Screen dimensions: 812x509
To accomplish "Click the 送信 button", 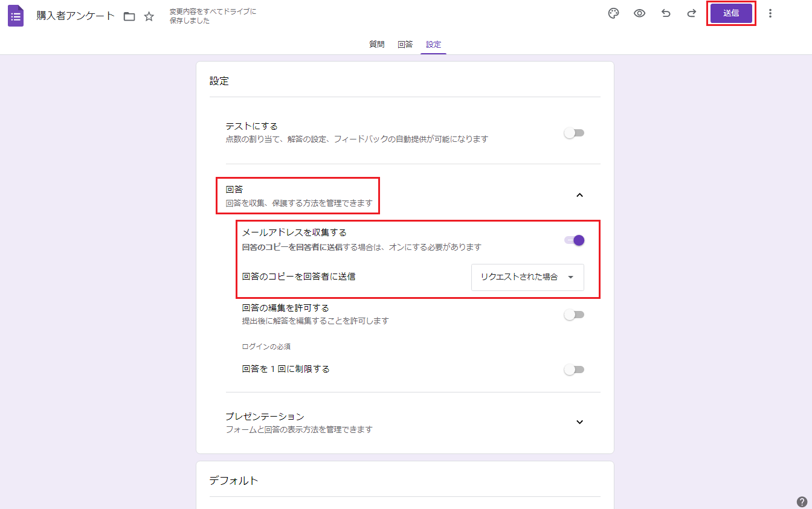I will click(x=731, y=13).
